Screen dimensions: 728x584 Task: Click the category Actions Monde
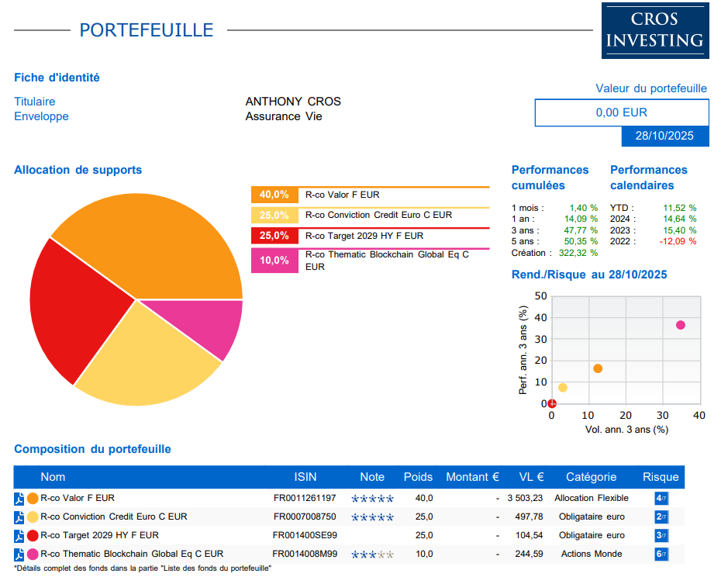tap(592, 554)
